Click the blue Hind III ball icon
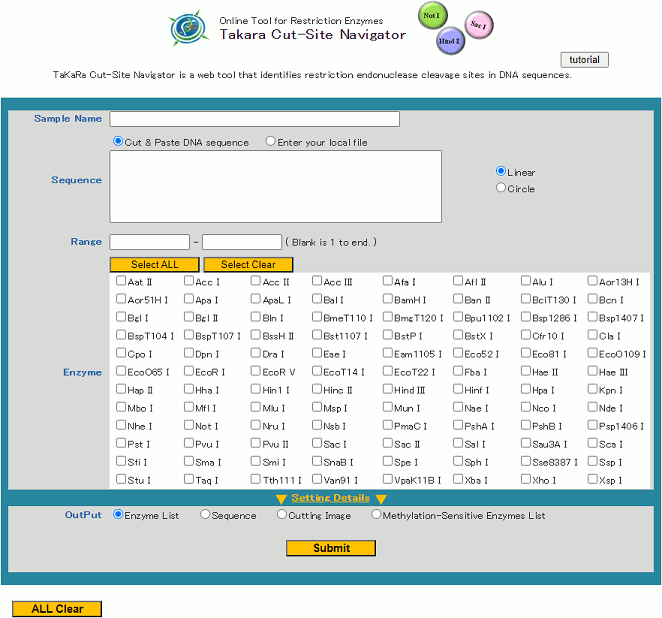This screenshot has width=662, height=618. pos(450,41)
